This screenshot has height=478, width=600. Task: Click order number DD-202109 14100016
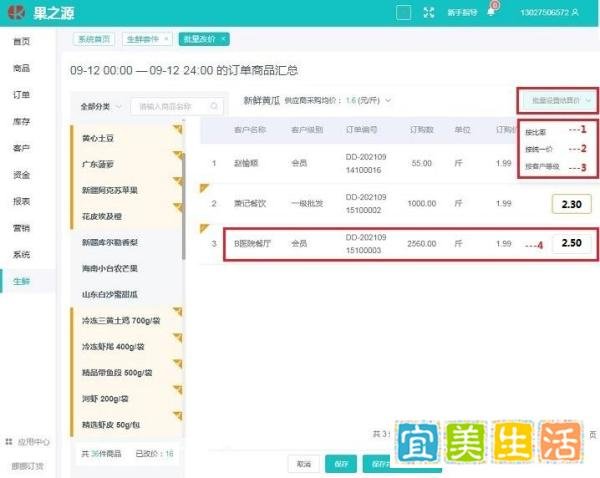[x=366, y=163]
